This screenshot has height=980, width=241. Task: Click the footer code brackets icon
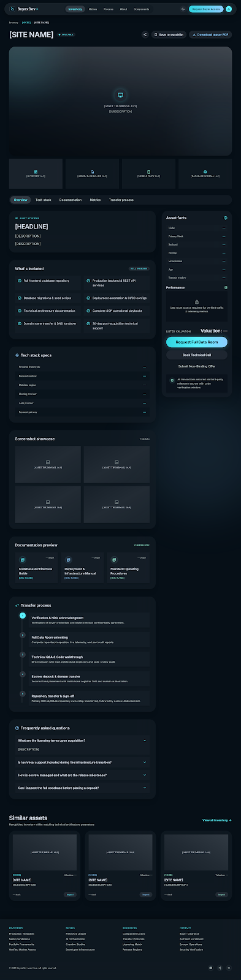(x=229, y=968)
